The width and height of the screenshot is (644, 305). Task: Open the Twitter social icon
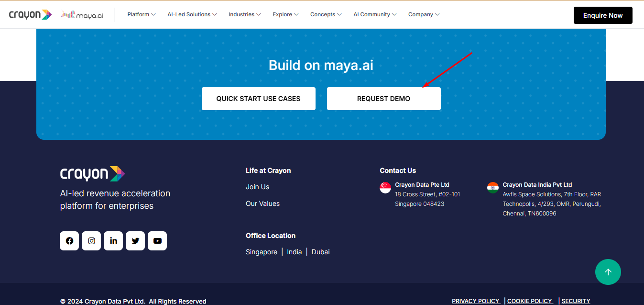coord(135,241)
